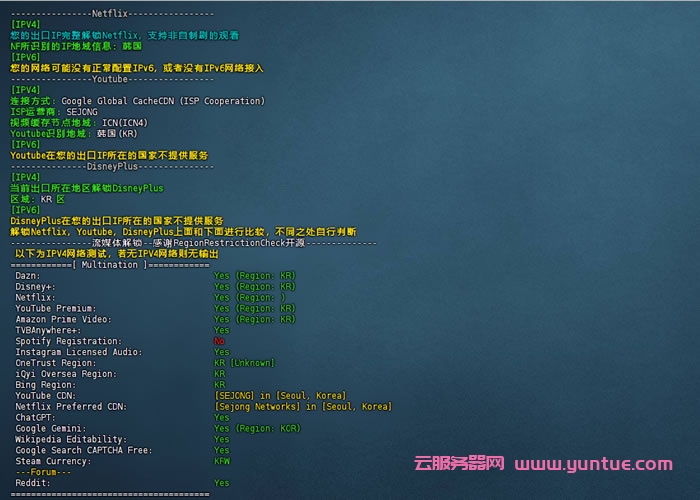Screen dimensions: 700x500
Task: Select the Netflix section header at top
Action: [x=112, y=13]
